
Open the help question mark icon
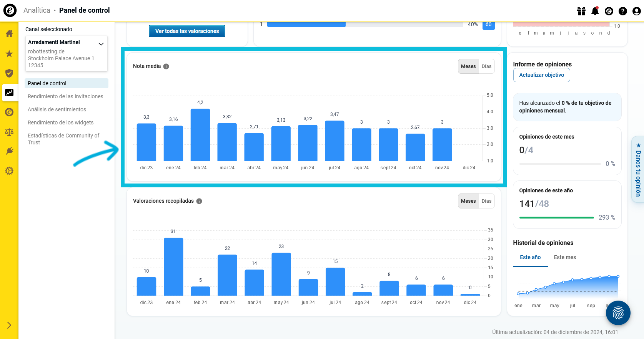(623, 11)
